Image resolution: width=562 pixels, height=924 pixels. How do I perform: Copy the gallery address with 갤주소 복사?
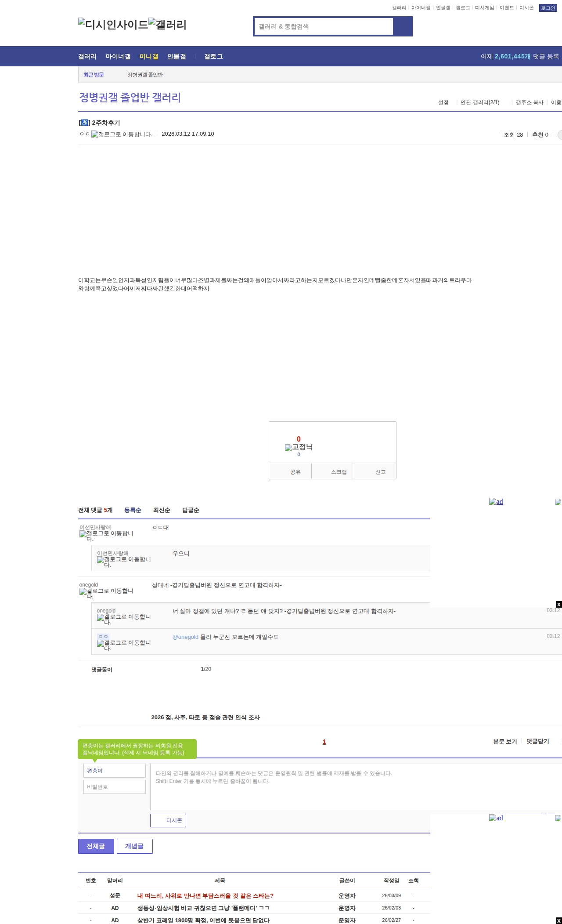click(x=530, y=102)
